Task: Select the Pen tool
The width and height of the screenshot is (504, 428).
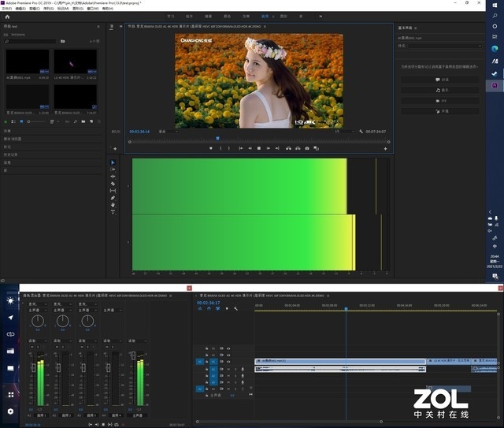Action: click(x=113, y=198)
